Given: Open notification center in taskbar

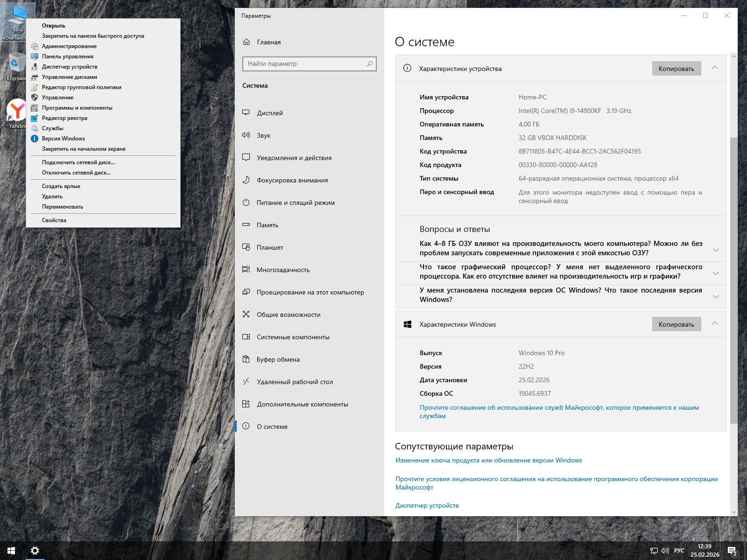Looking at the screenshot, I should coord(732,551).
